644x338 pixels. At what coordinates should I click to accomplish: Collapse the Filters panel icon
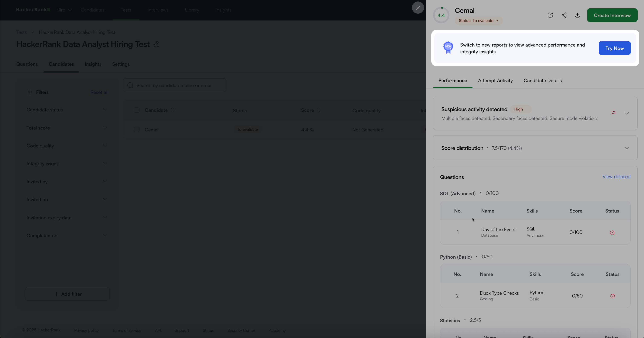coord(30,92)
